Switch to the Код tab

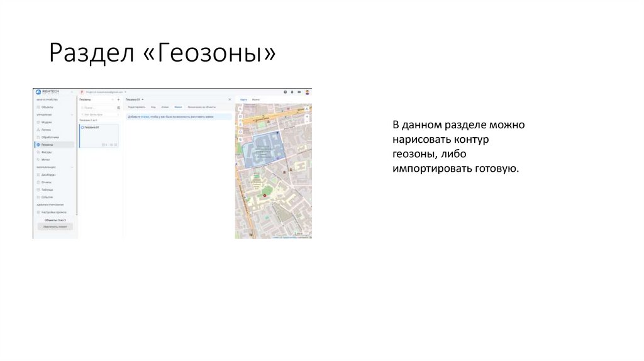[x=153, y=107]
